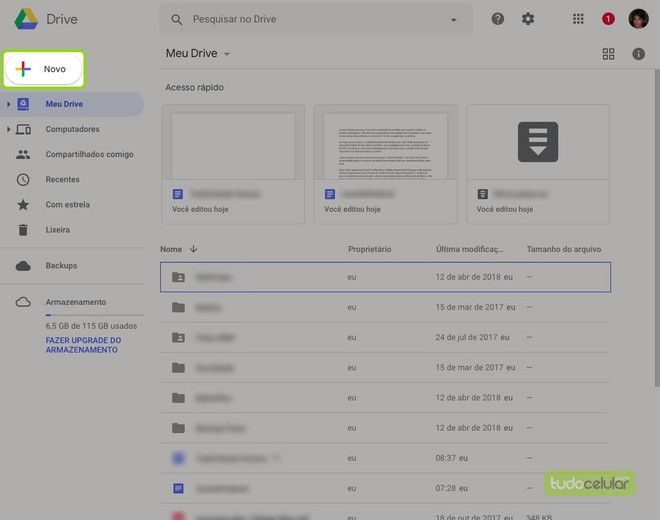This screenshot has height=520, width=660.
Task: Show details info panel icon
Action: [x=639, y=54]
